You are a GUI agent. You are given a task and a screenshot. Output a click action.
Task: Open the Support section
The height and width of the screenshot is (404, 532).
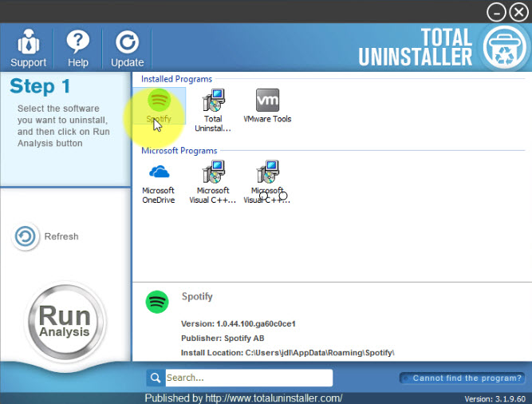28,48
